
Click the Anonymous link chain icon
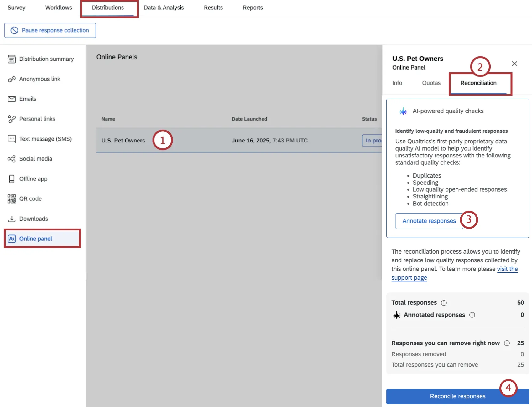click(12, 79)
